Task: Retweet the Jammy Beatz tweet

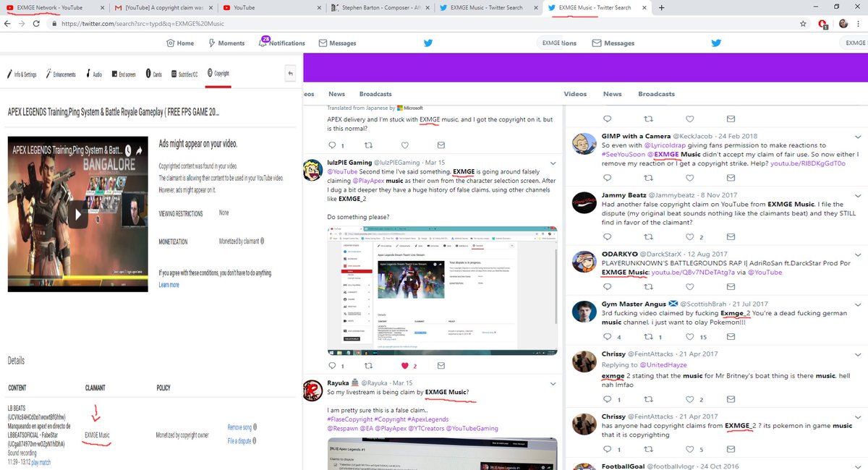Action: (x=648, y=236)
